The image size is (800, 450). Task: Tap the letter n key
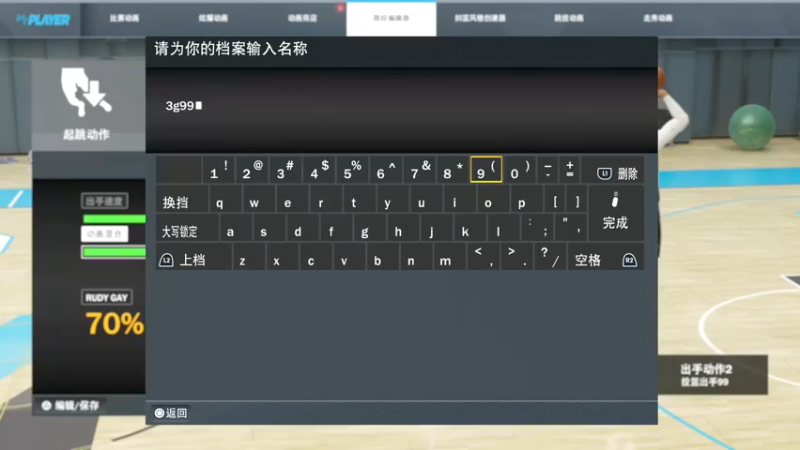416,257
